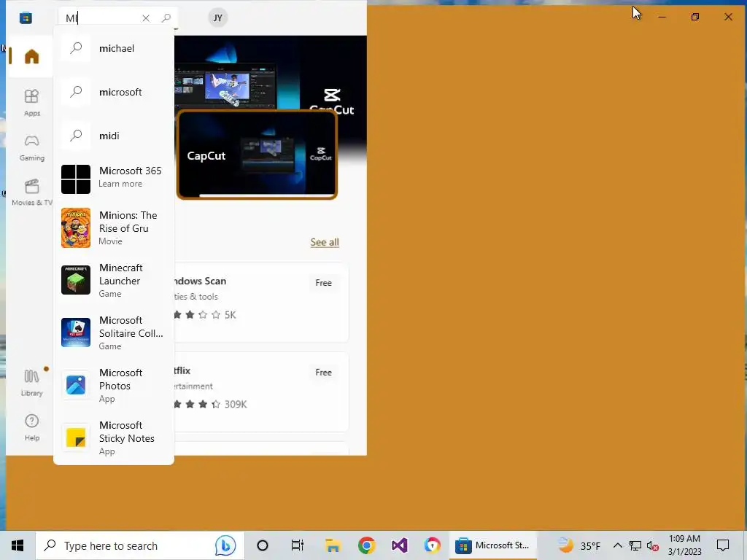Open the Movies & TV section
Viewport: 747px width, 560px height.
click(x=31, y=192)
